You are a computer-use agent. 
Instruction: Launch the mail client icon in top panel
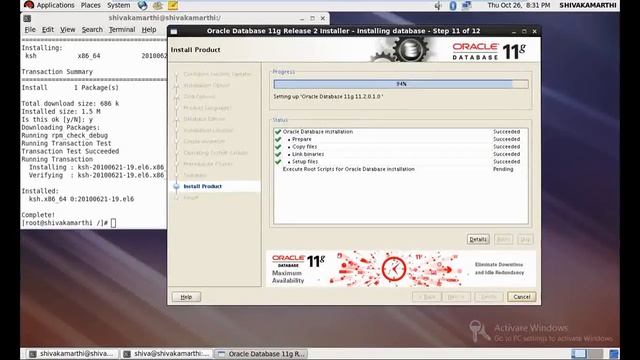(x=158, y=5)
